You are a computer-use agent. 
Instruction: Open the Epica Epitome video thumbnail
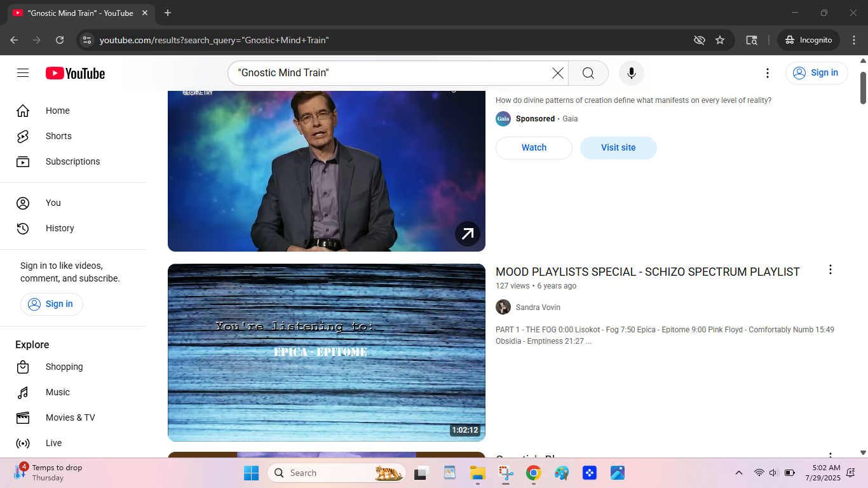pos(327,353)
